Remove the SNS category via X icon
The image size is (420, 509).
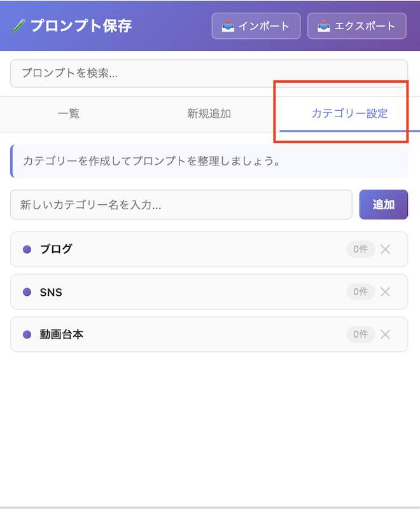pyautogui.click(x=385, y=292)
